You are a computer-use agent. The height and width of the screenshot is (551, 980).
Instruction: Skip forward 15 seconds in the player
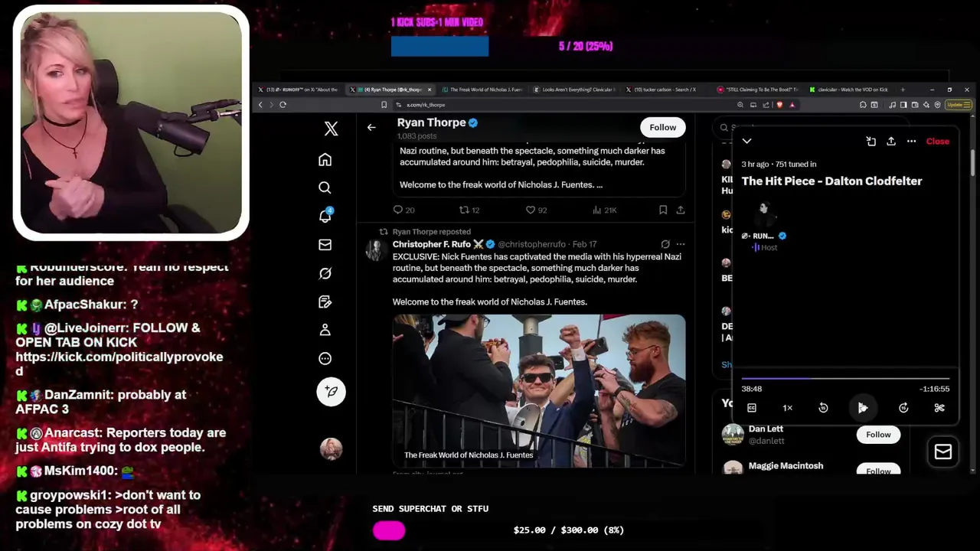903,408
